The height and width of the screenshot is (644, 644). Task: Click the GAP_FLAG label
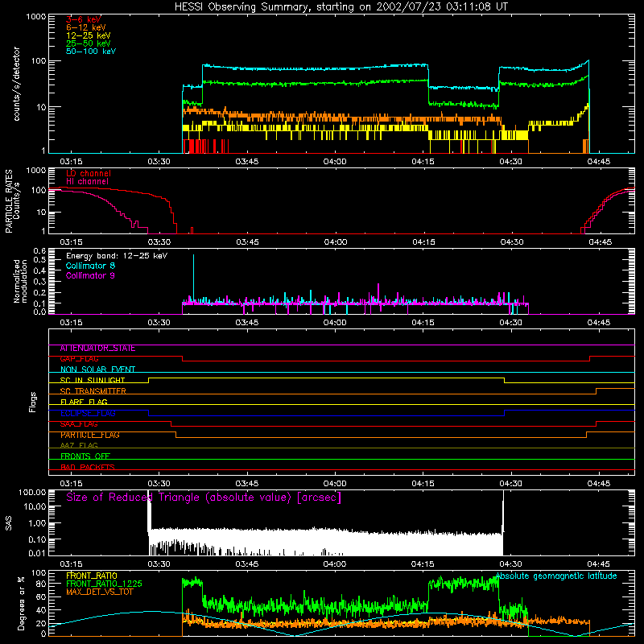click(79, 359)
